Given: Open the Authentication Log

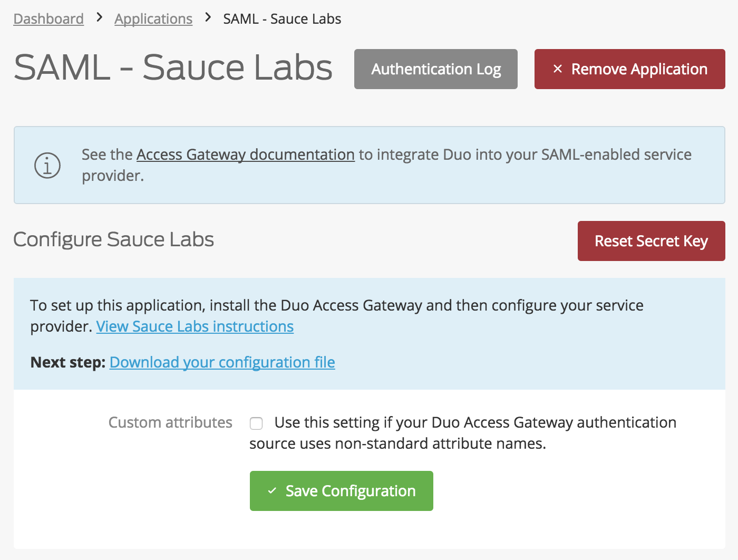Looking at the screenshot, I should (436, 69).
